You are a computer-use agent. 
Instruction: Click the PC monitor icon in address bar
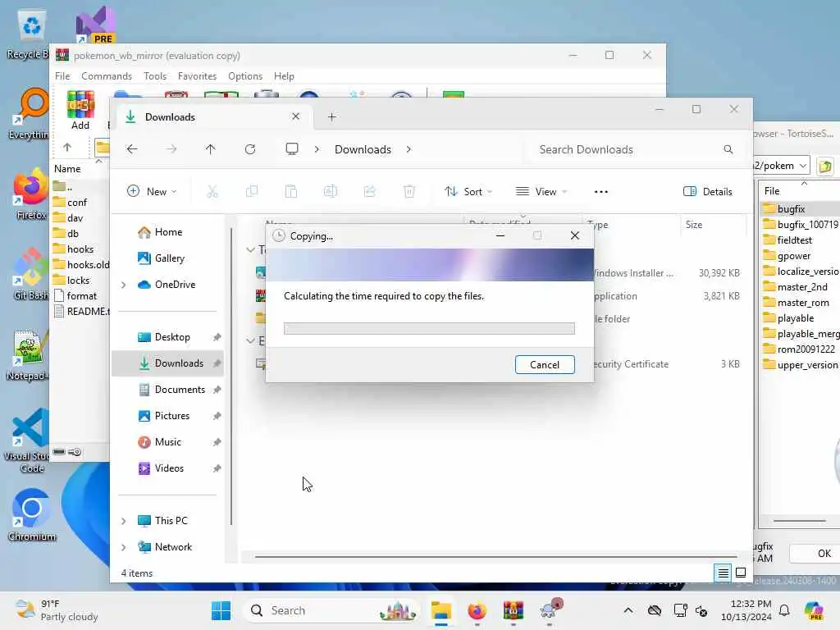click(292, 149)
